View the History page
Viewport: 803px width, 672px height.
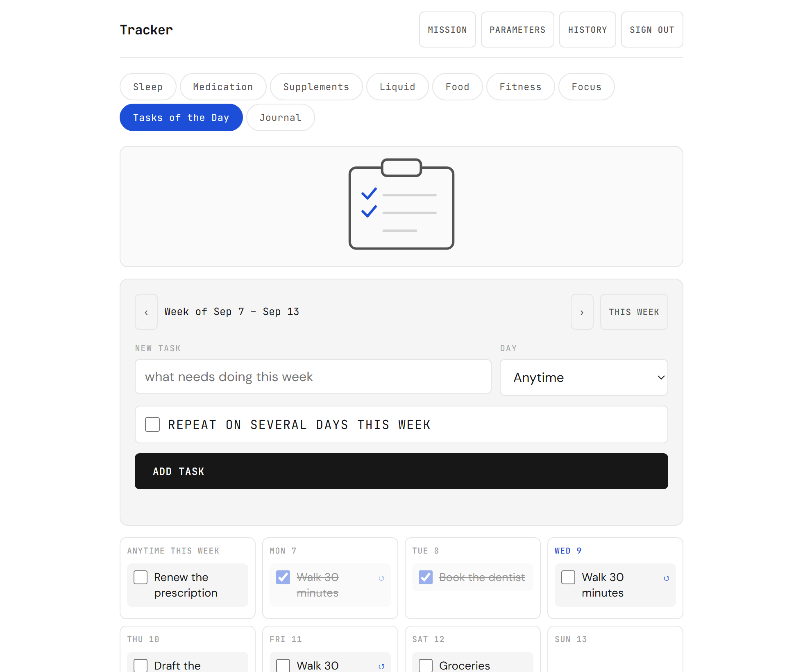pyautogui.click(x=588, y=30)
